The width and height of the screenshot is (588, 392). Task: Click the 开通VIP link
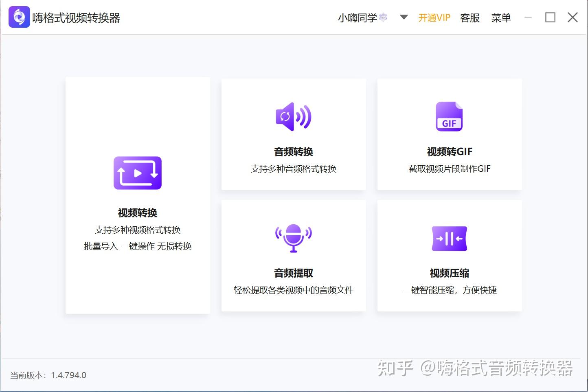point(434,18)
